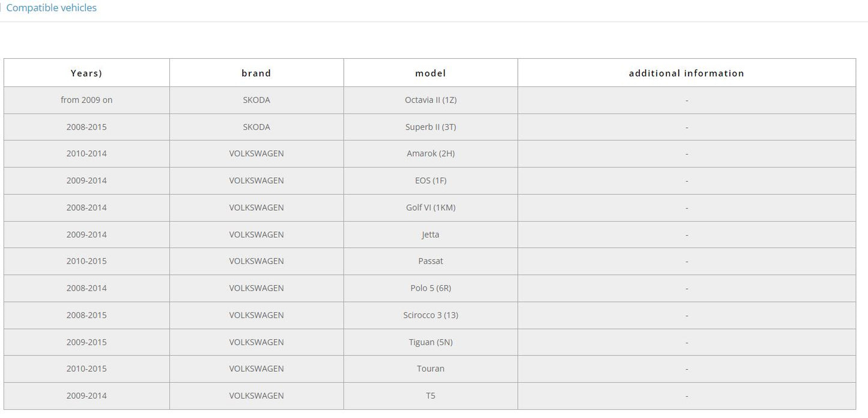868x418 pixels.
Task: Click the T5 model cell
Action: pos(431,396)
